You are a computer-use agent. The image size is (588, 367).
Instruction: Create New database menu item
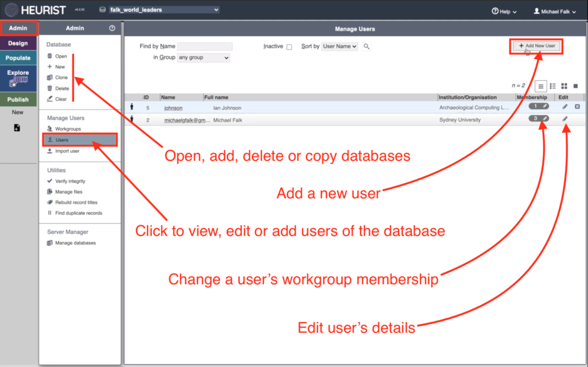coord(56,67)
